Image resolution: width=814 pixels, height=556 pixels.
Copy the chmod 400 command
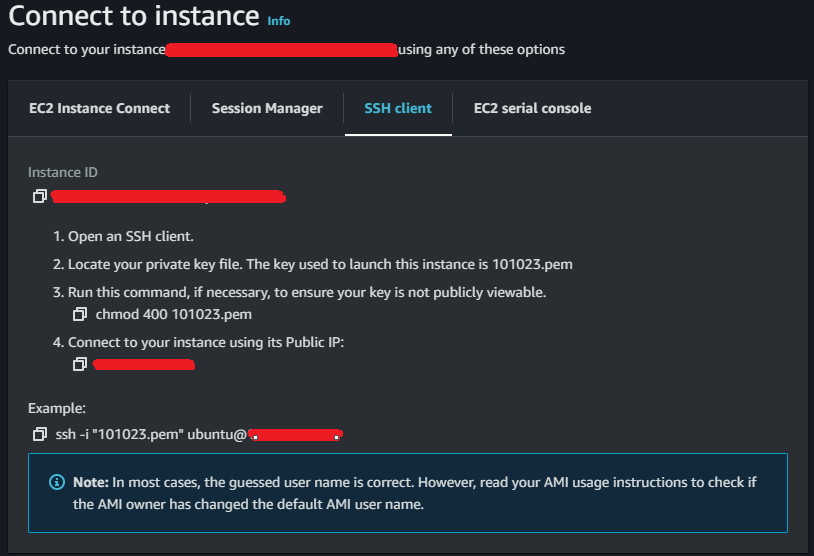pos(80,314)
